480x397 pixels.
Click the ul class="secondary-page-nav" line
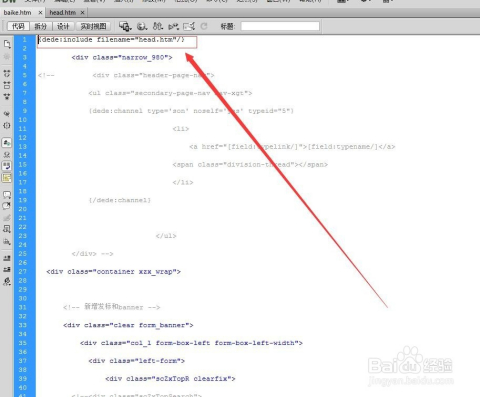pyautogui.click(x=170, y=93)
